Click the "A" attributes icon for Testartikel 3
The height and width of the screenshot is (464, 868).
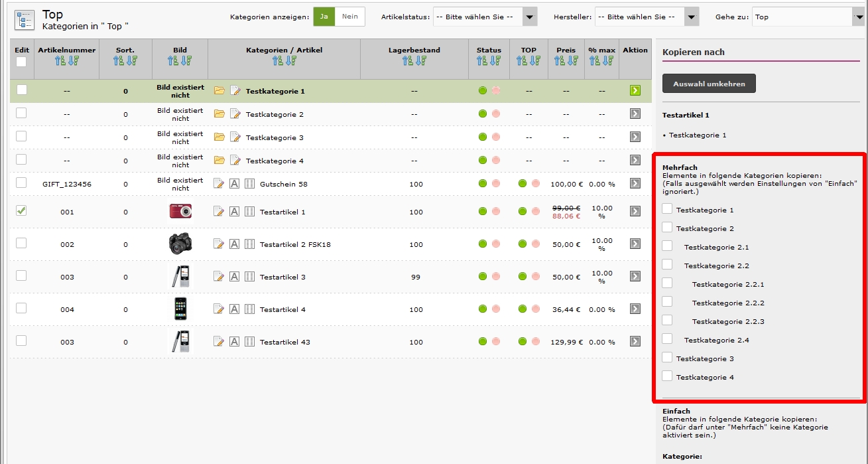coord(234,277)
